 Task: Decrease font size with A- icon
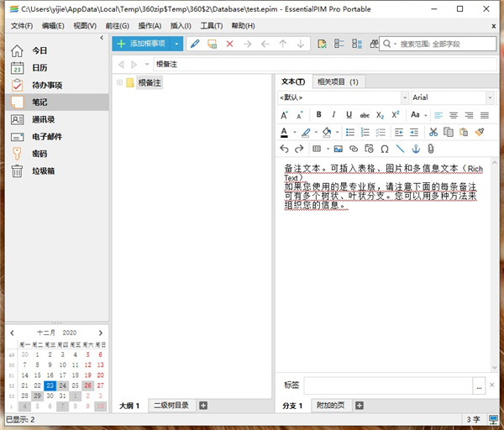coord(300,115)
